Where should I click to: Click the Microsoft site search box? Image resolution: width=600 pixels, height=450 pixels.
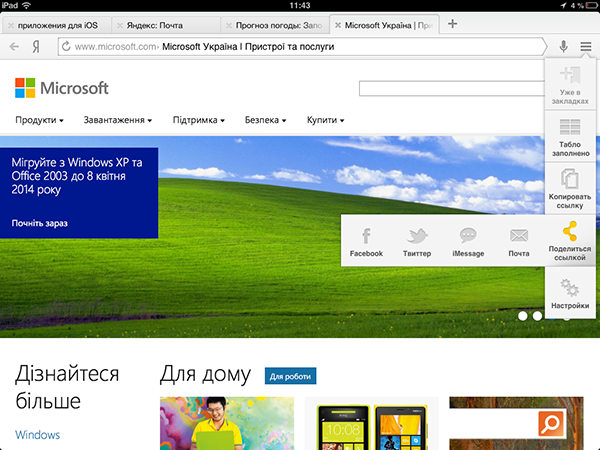click(x=452, y=88)
